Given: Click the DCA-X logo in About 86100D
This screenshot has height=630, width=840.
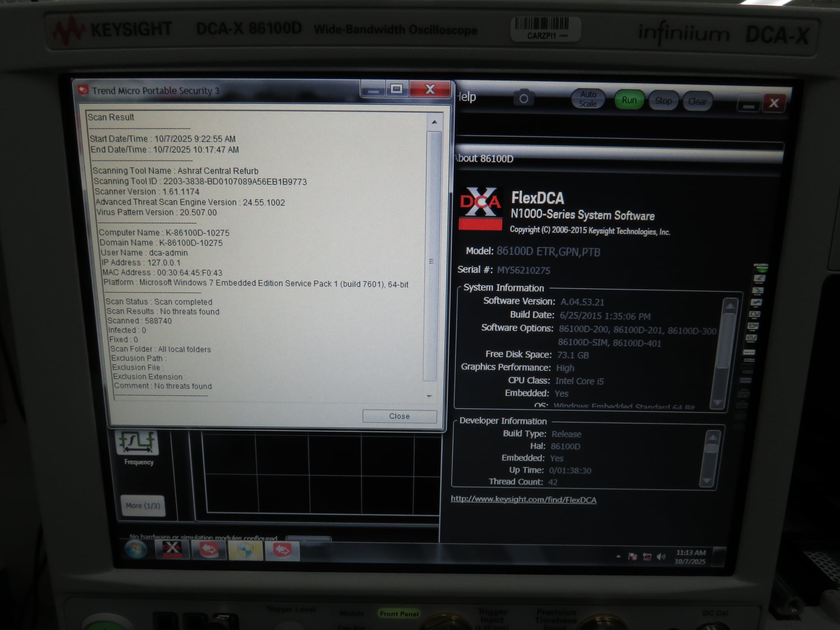Looking at the screenshot, I should pos(480,208).
